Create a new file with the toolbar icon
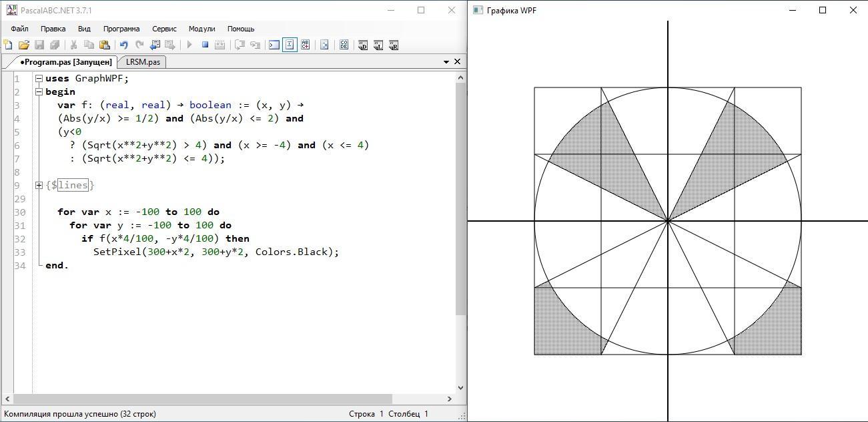 tap(8, 45)
